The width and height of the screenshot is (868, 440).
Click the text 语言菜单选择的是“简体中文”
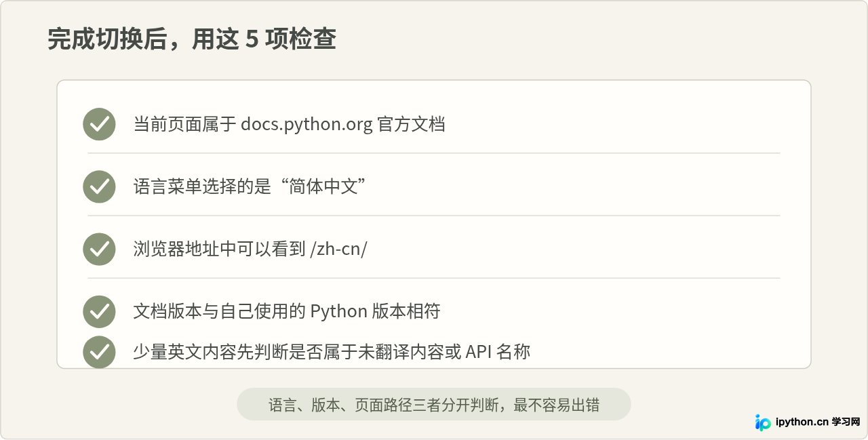click(250, 186)
